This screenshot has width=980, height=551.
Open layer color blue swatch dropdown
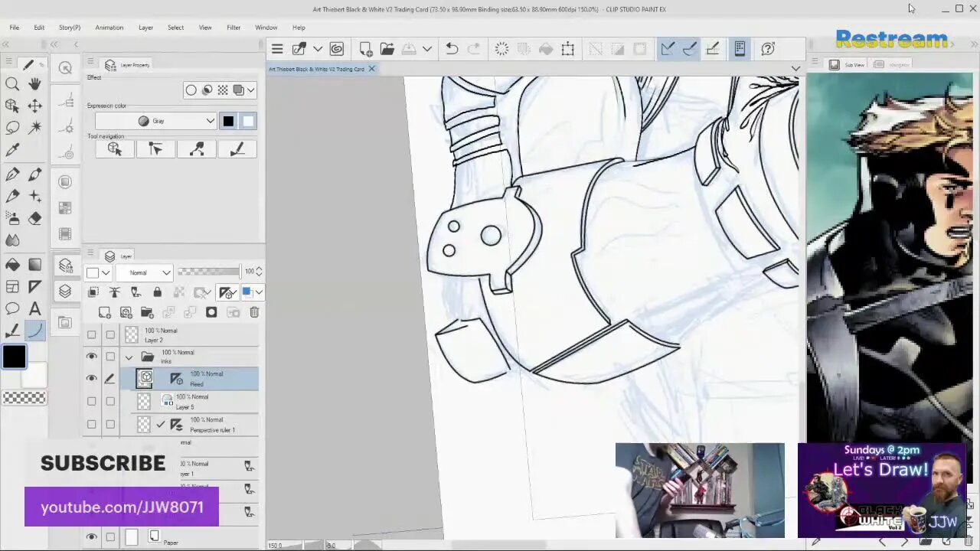pyautogui.click(x=252, y=292)
